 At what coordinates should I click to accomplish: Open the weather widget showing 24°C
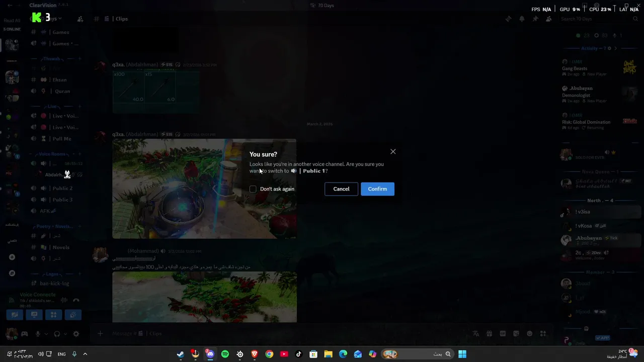click(623, 354)
